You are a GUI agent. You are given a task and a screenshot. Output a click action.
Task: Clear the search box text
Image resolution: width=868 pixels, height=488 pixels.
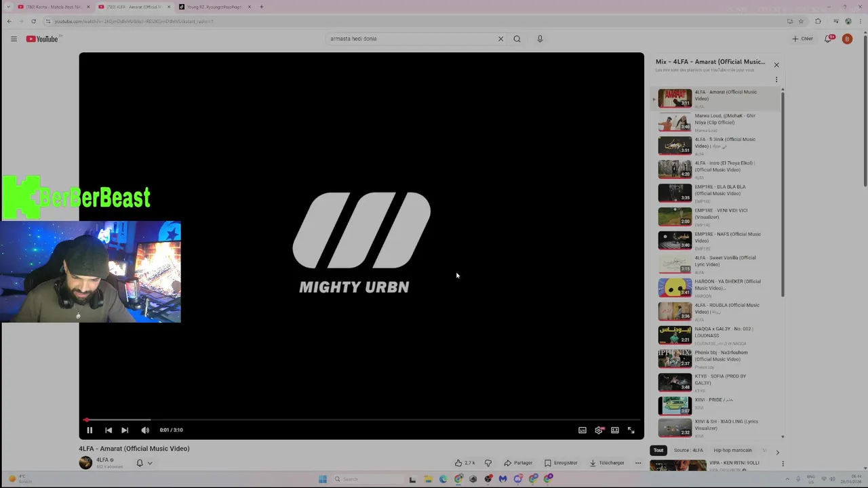pos(500,39)
